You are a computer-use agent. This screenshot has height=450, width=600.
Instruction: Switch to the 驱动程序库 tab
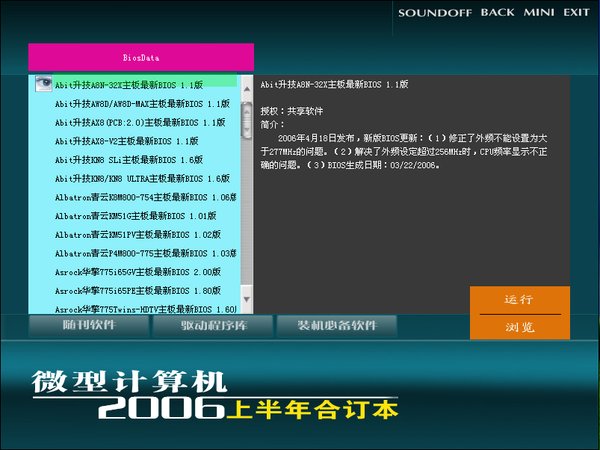coord(212,326)
